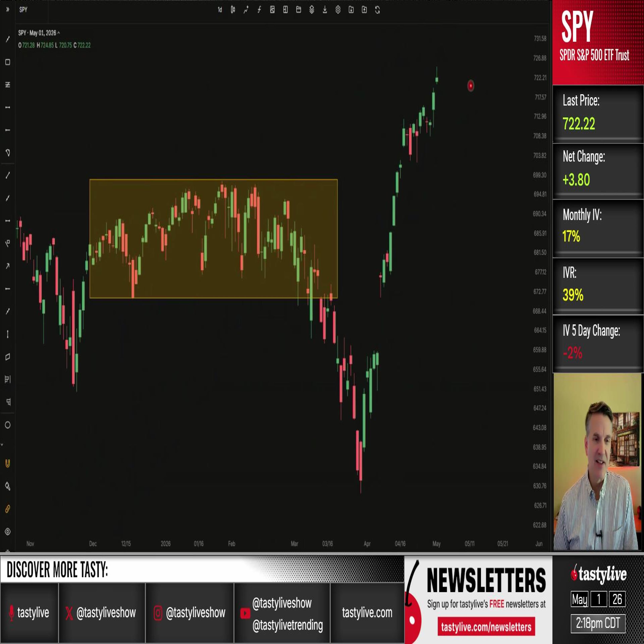
Task: Select the vertical line drawing tool
Action: [x=8, y=334]
